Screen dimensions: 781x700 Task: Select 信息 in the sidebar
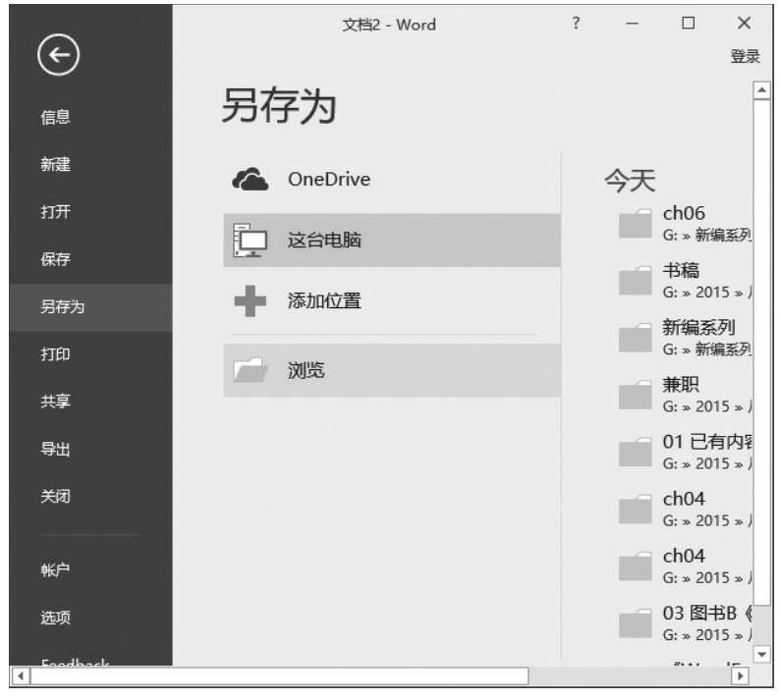(55, 117)
